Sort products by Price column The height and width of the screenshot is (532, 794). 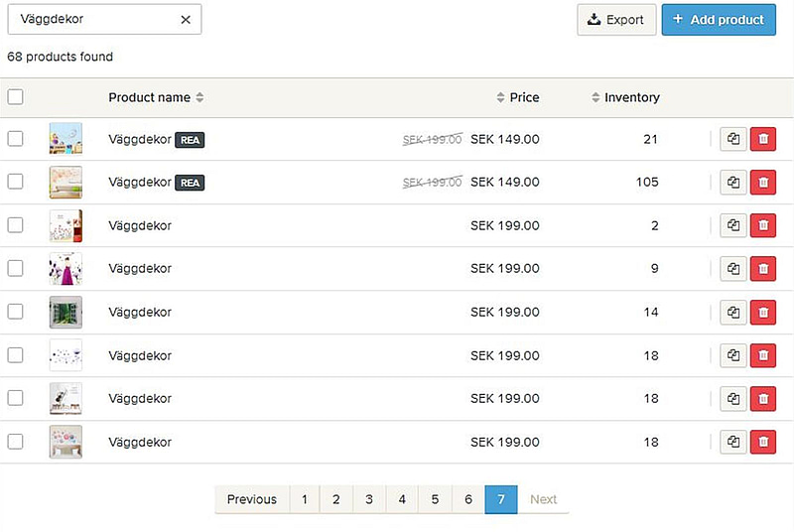pos(518,97)
